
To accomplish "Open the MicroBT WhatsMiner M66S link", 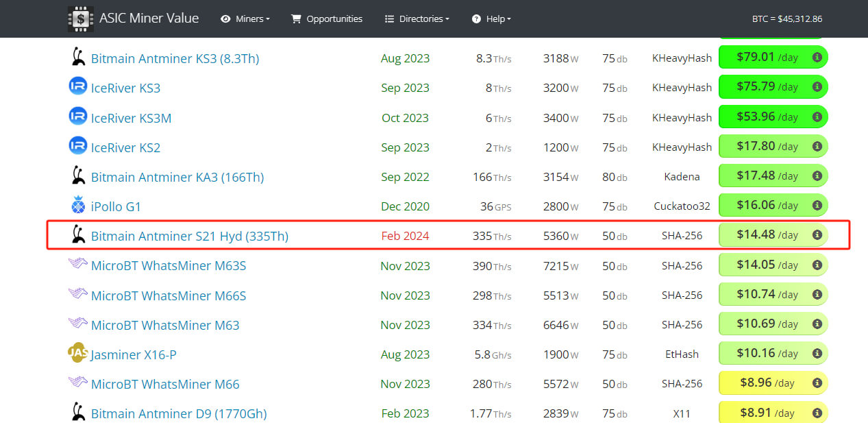I will pos(169,295).
